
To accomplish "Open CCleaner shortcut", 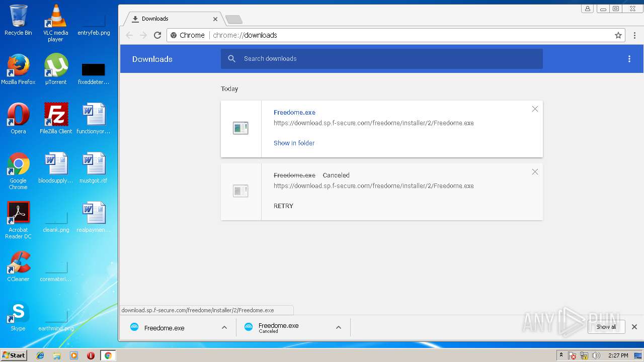I will 18,266.
